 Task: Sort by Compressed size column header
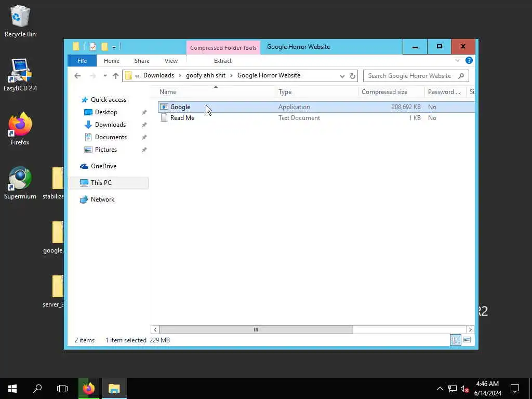[x=391, y=92]
